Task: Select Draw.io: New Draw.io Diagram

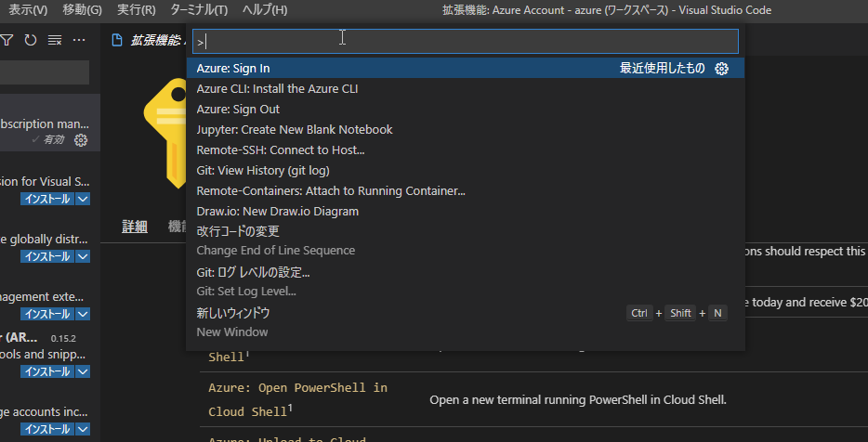Action: pyautogui.click(x=465, y=212)
